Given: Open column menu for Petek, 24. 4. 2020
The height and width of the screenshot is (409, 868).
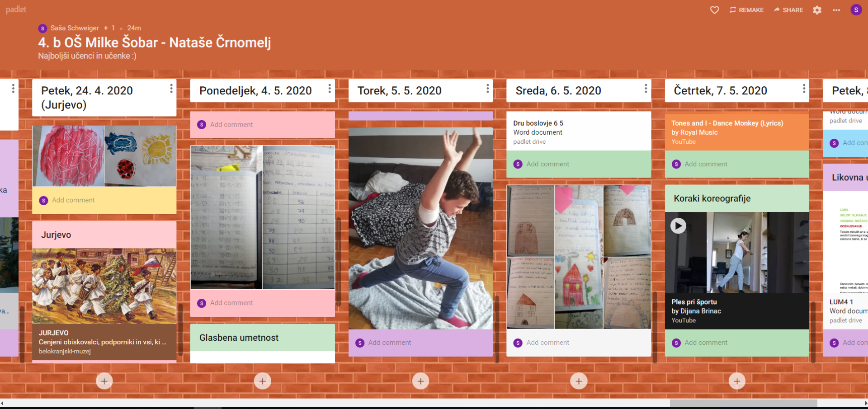Looking at the screenshot, I should [171, 89].
